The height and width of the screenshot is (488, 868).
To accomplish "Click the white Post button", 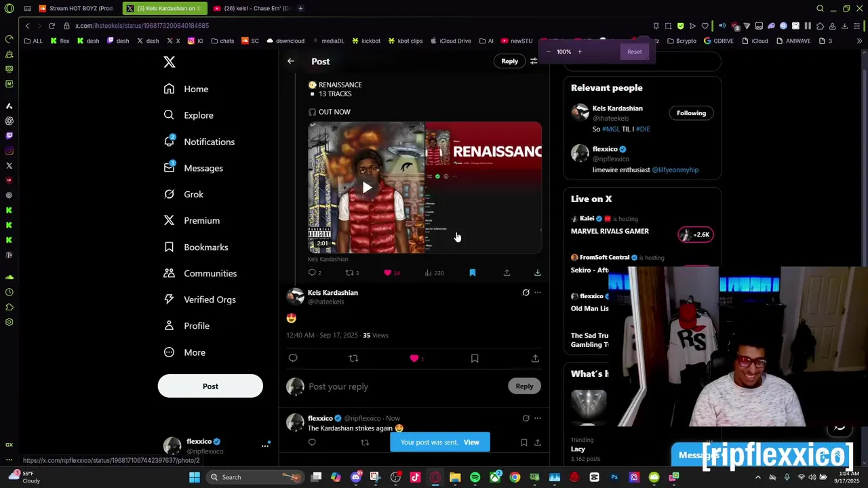I will click(x=210, y=386).
